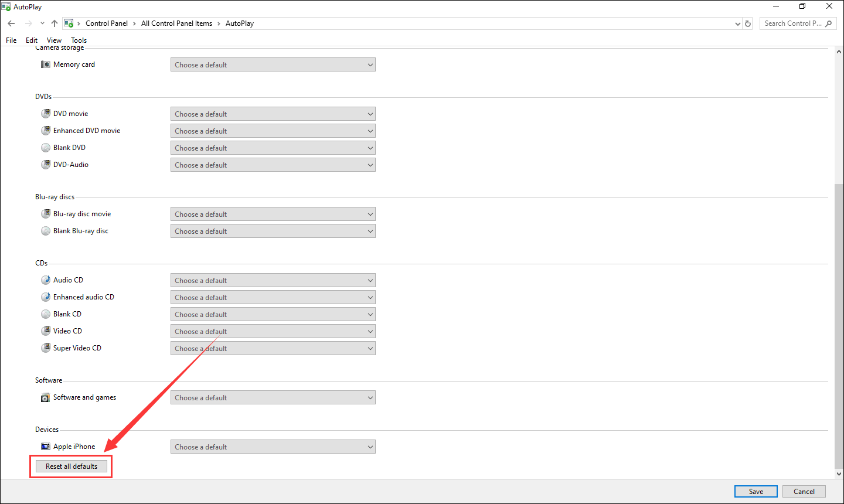Open Apple iPhone default dropdown
844x504 pixels.
[x=273, y=447]
